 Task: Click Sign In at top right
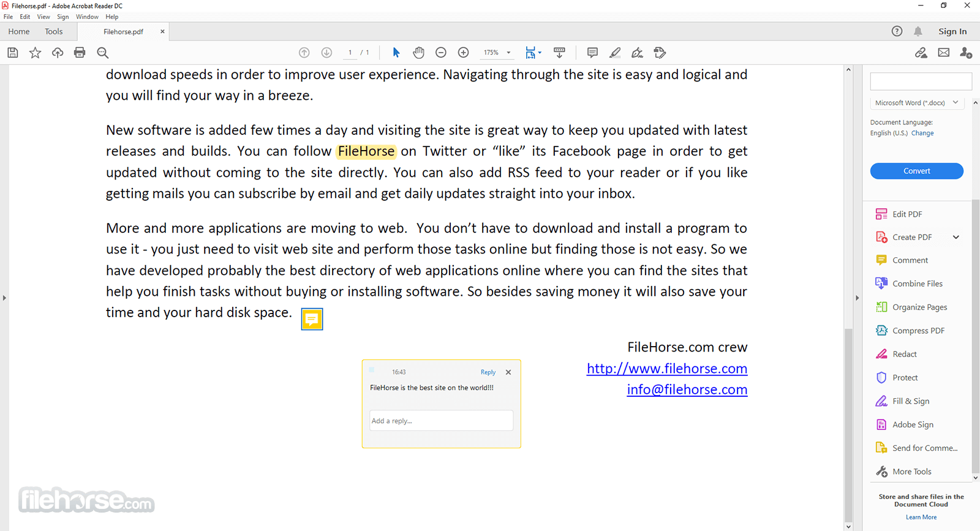click(x=952, y=31)
